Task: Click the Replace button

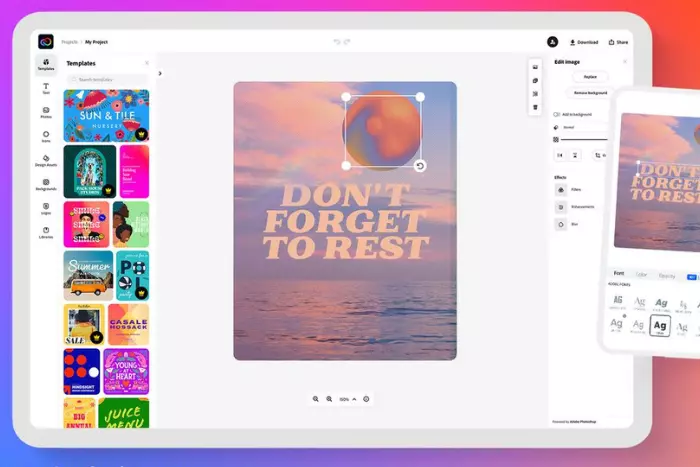Action: (590, 77)
